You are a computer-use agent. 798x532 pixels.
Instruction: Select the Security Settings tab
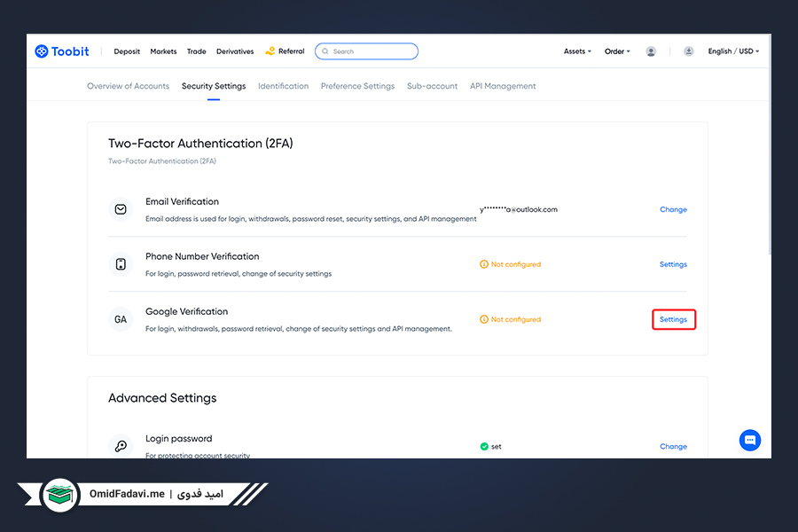[x=214, y=86]
